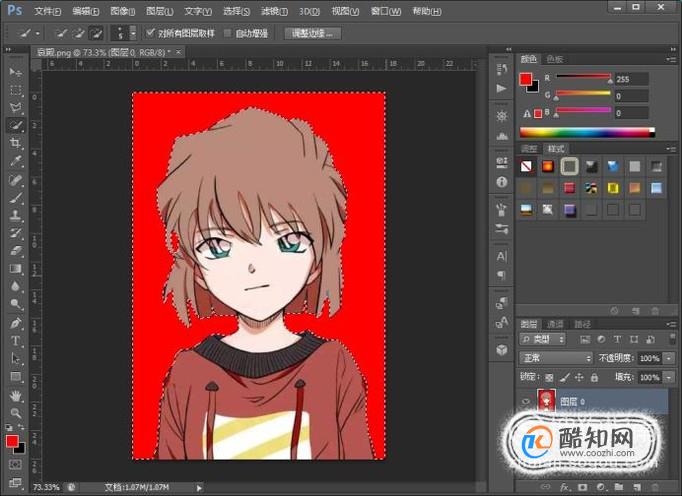Select the Polygonal Lasso tool

(16, 107)
